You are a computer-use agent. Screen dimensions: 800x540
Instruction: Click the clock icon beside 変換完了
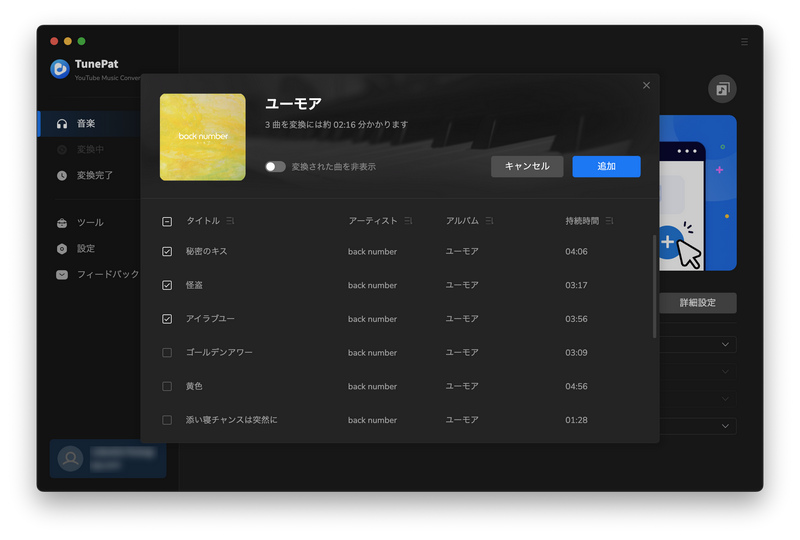pyautogui.click(x=62, y=176)
